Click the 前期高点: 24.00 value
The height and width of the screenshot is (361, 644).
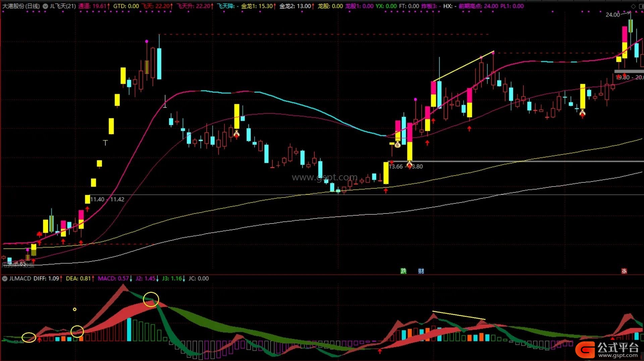tap(478, 6)
